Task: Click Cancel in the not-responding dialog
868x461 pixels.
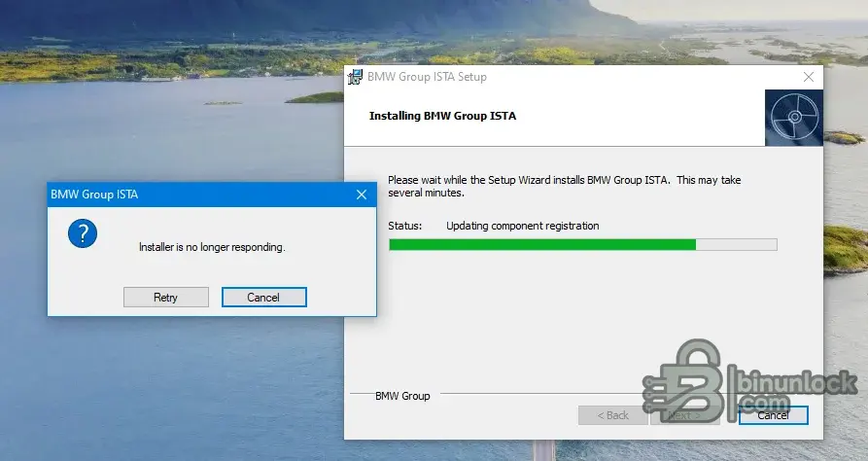Action: tap(264, 297)
